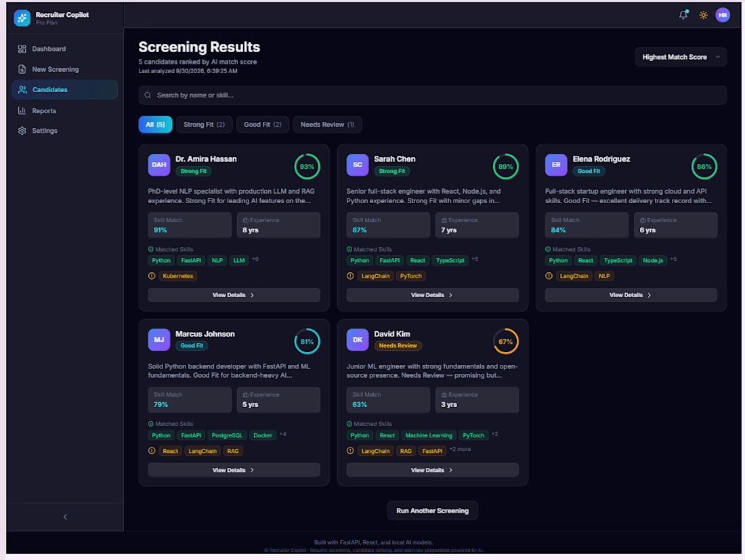Open the notifications bell

point(683,15)
